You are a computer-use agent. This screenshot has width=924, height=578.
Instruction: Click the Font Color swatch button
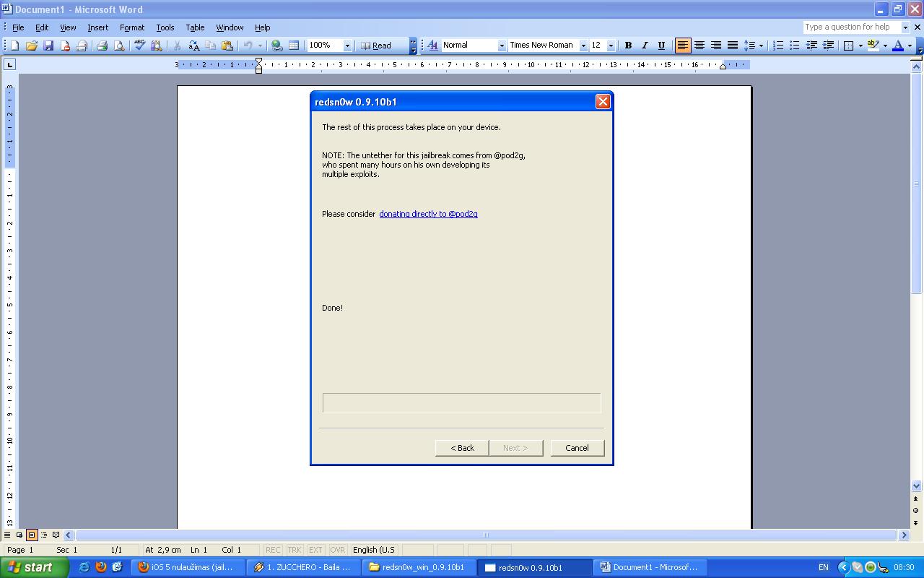coord(898,46)
